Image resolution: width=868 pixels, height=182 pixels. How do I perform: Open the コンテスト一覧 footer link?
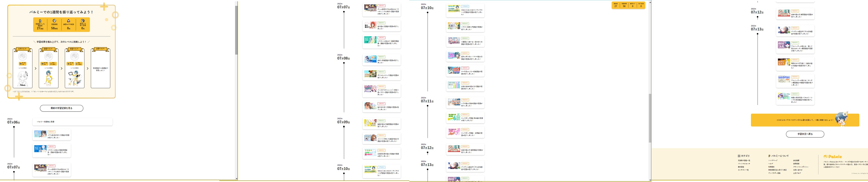pos(743,170)
